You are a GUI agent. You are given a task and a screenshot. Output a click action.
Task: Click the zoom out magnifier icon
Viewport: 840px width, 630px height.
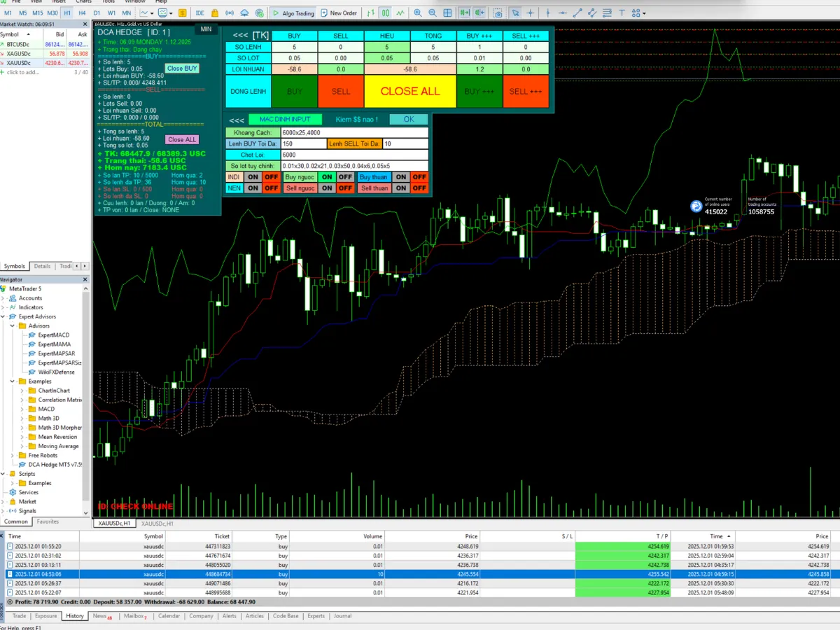click(433, 13)
